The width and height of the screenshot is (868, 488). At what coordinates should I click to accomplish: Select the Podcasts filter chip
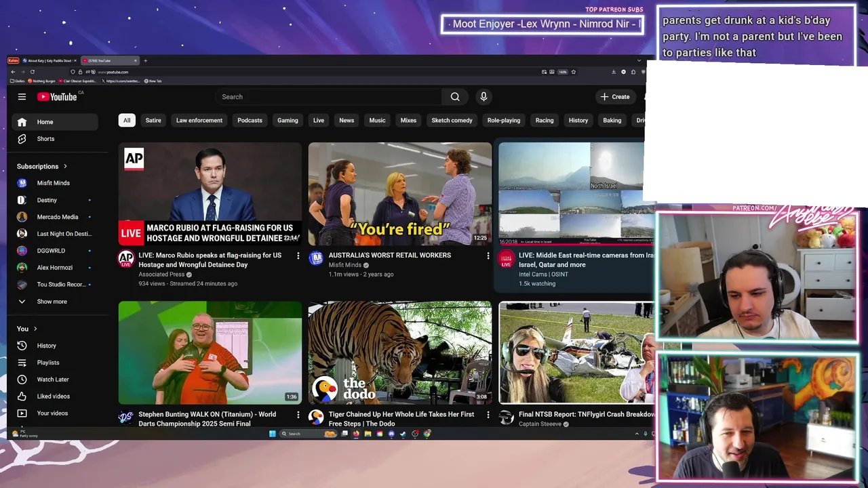pos(250,120)
